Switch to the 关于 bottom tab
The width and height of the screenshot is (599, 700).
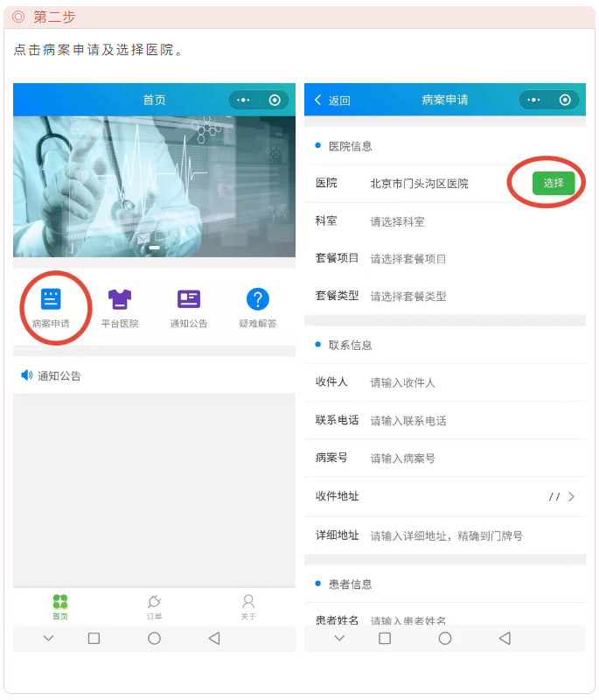click(248, 606)
